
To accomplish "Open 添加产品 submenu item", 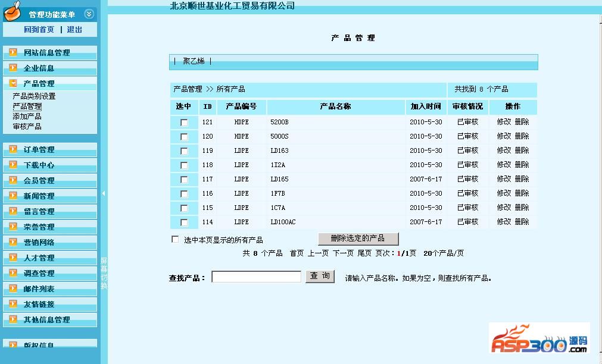I will (x=27, y=116).
